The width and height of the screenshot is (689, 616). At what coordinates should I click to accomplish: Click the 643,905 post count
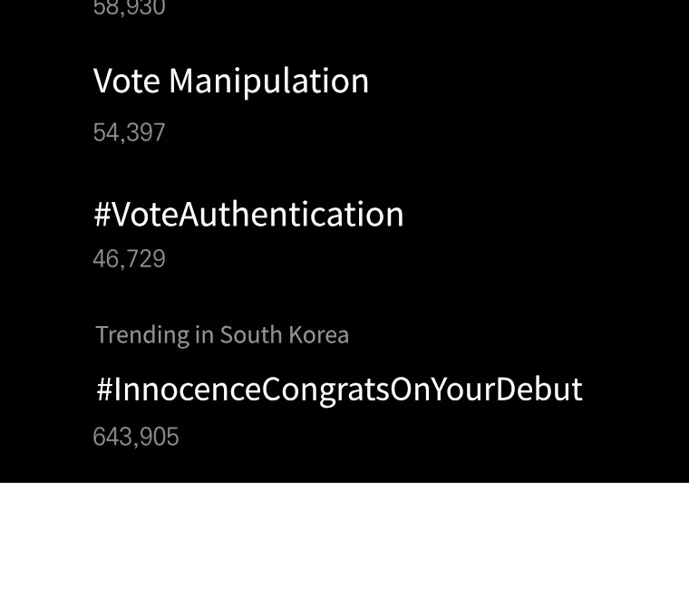(136, 437)
